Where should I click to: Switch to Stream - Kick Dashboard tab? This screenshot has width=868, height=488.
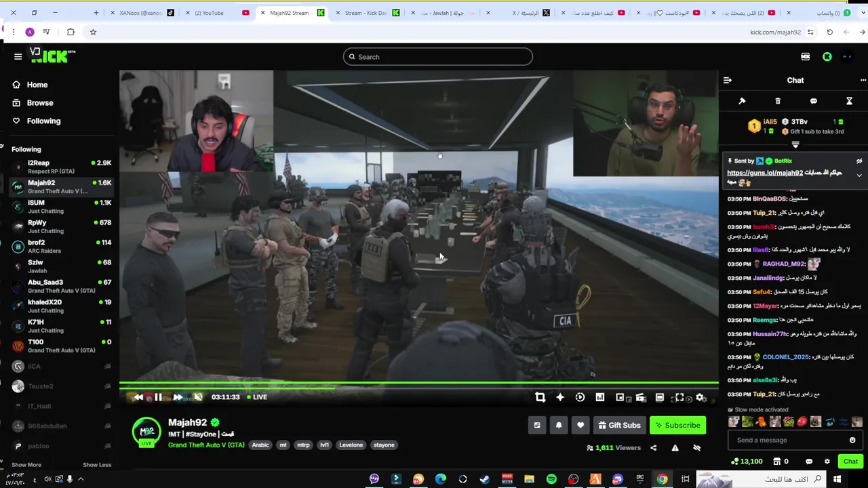pyautogui.click(x=366, y=13)
